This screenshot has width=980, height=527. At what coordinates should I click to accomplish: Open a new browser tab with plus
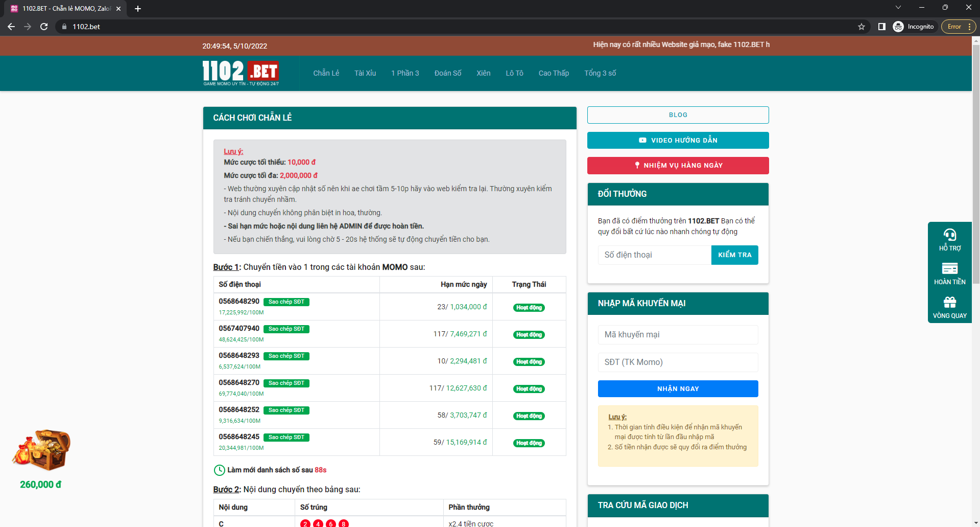138,9
